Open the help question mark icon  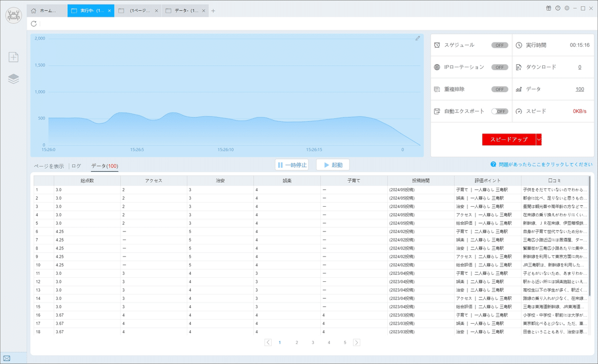click(558, 8)
